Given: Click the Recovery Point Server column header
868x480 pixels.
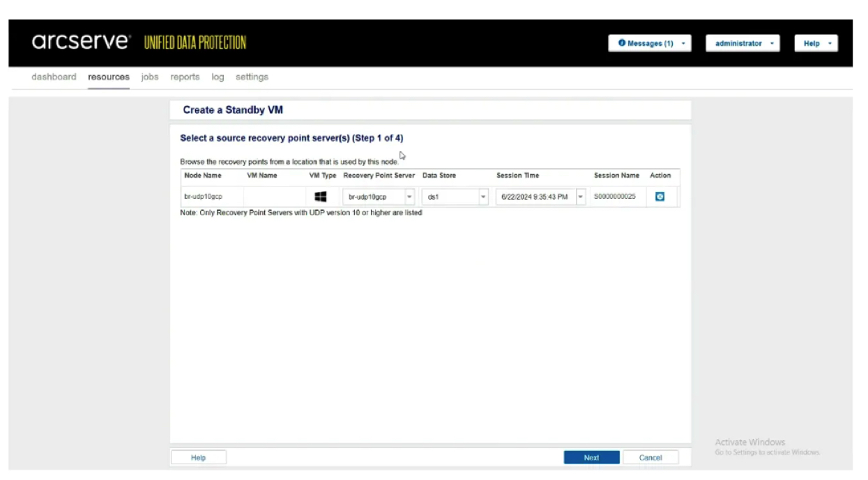Looking at the screenshot, I should click(x=379, y=176).
